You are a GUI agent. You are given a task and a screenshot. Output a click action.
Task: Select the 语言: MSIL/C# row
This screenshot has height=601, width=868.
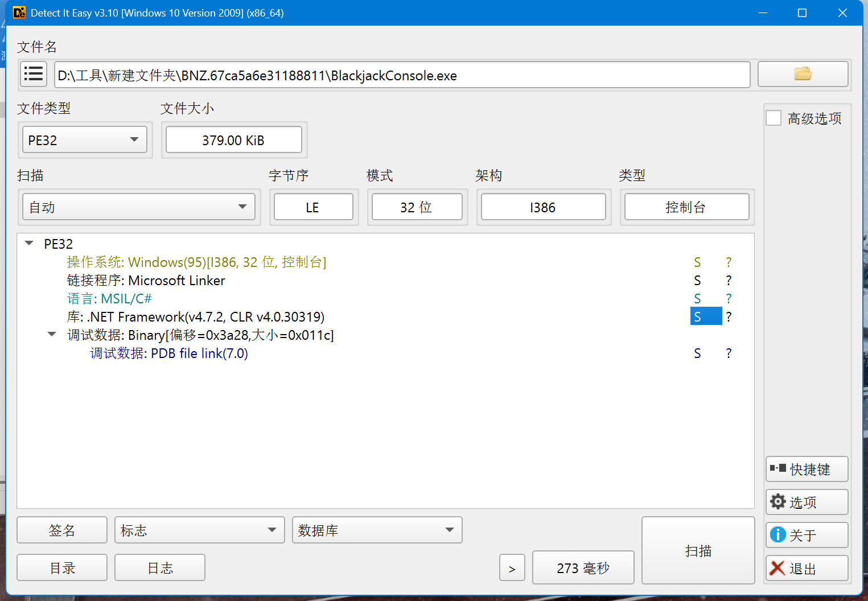tap(109, 299)
